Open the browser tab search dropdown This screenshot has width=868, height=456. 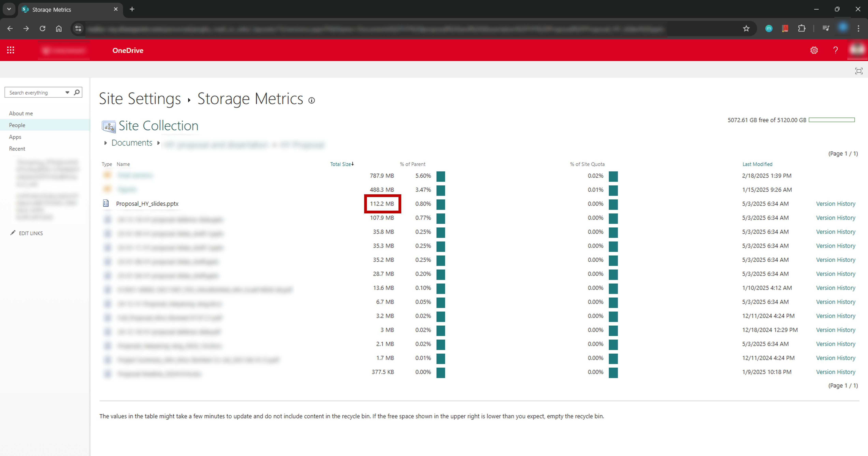(x=9, y=9)
